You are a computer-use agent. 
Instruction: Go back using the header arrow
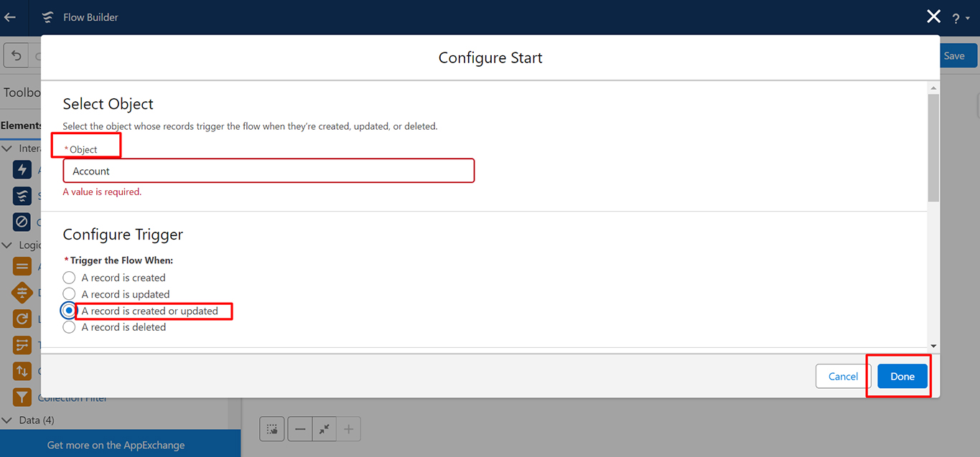(10, 17)
